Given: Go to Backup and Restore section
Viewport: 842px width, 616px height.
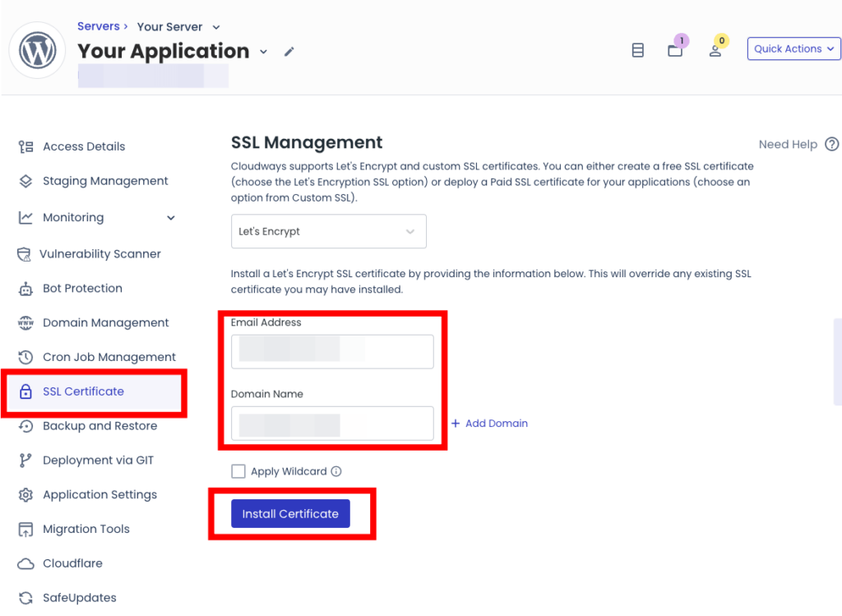Looking at the screenshot, I should coord(99,426).
